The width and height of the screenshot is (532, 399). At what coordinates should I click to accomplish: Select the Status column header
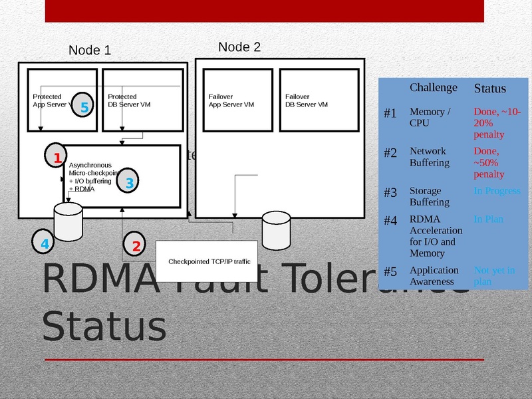[x=489, y=88]
